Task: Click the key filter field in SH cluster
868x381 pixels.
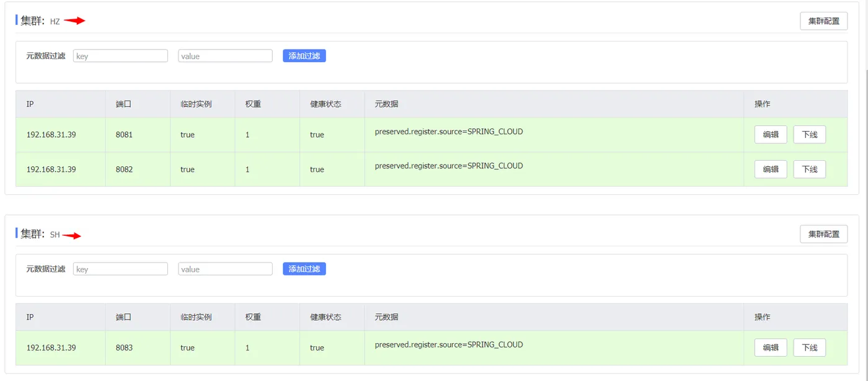Action: point(120,269)
